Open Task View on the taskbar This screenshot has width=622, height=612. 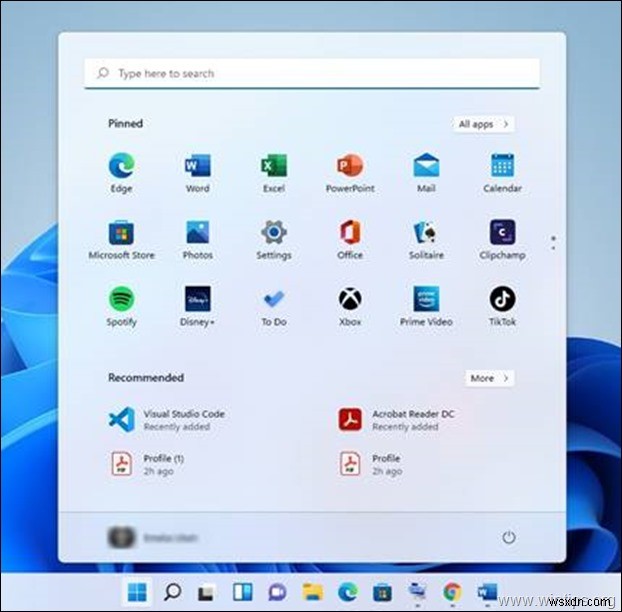point(207,593)
